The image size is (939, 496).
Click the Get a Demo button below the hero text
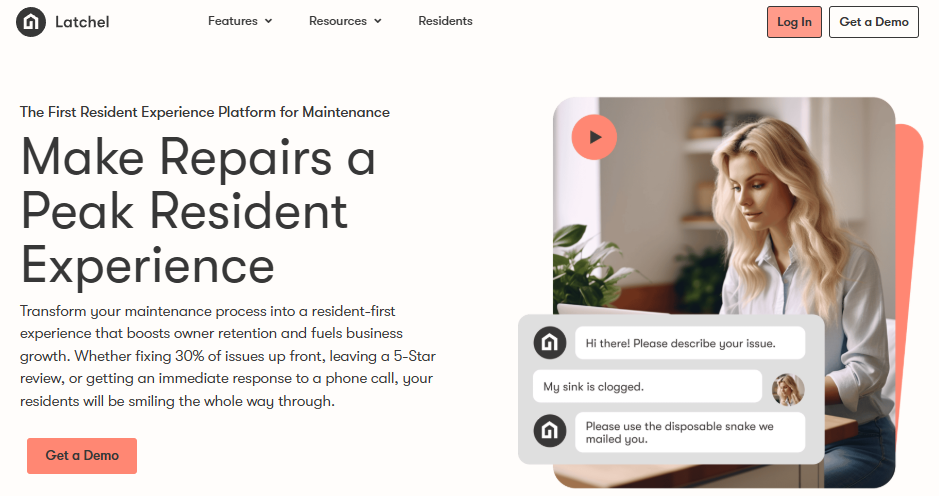pos(82,456)
